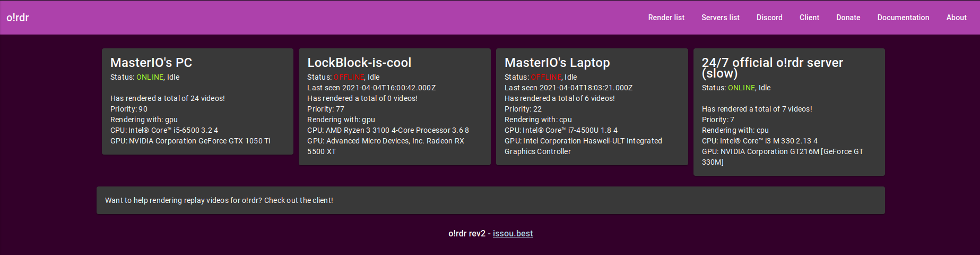This screenshot has height=255, width=980.
Task: Click the o!rdr logo in header
Action: point(18,18)
